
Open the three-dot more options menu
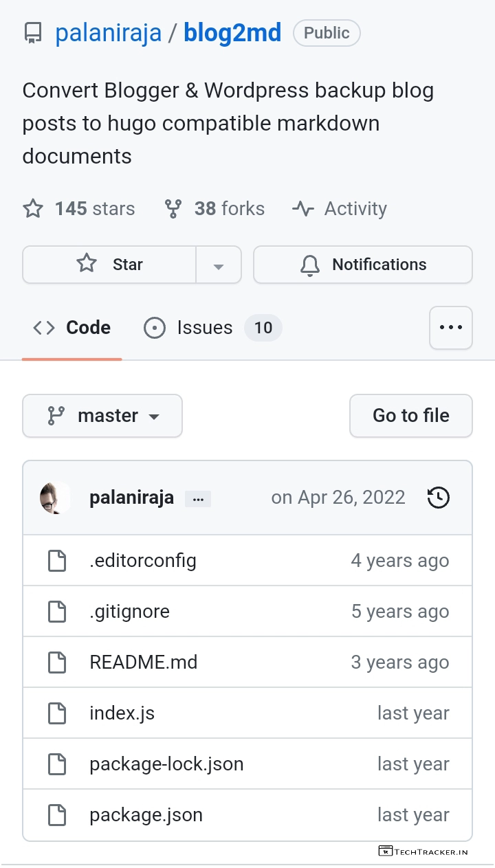tap(451, 328)
